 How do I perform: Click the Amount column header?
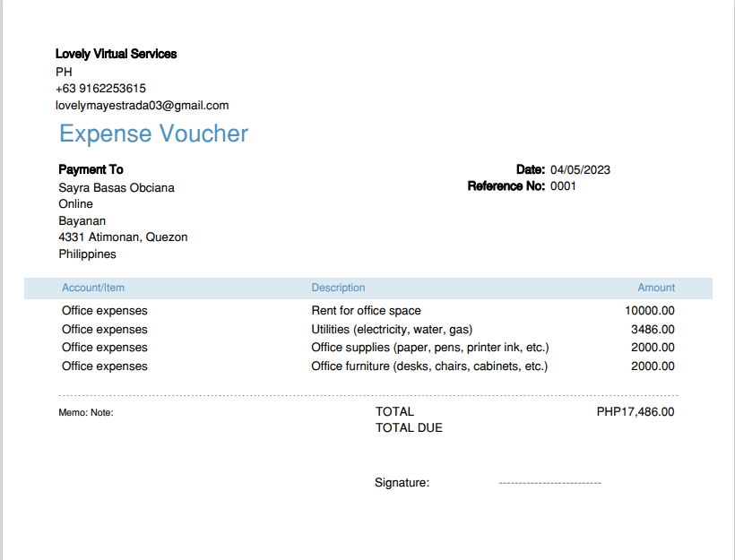[x=656, y=288]
